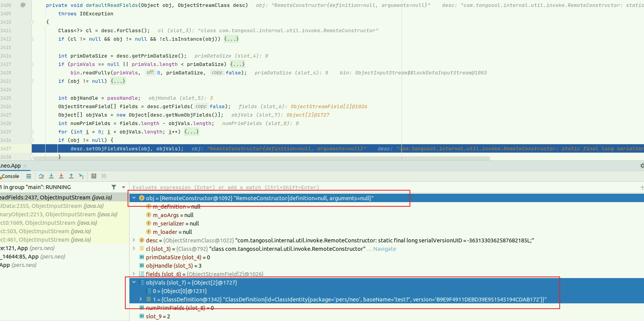Open the Evaluate Expression calculator icon

(x=94, y=176)
